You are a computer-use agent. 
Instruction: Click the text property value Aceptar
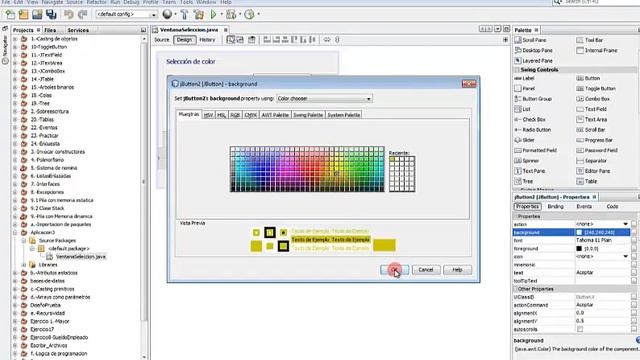click(x=584, y=272)
